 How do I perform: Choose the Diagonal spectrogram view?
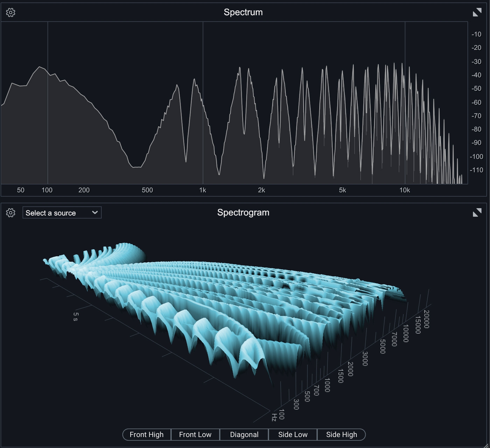[x=244, y=435]
